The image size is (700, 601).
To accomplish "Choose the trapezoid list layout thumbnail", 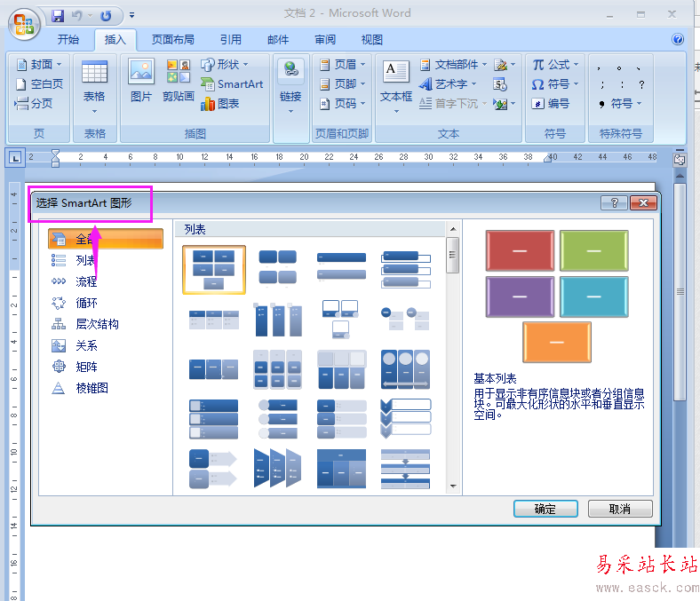I will point(277,468).
